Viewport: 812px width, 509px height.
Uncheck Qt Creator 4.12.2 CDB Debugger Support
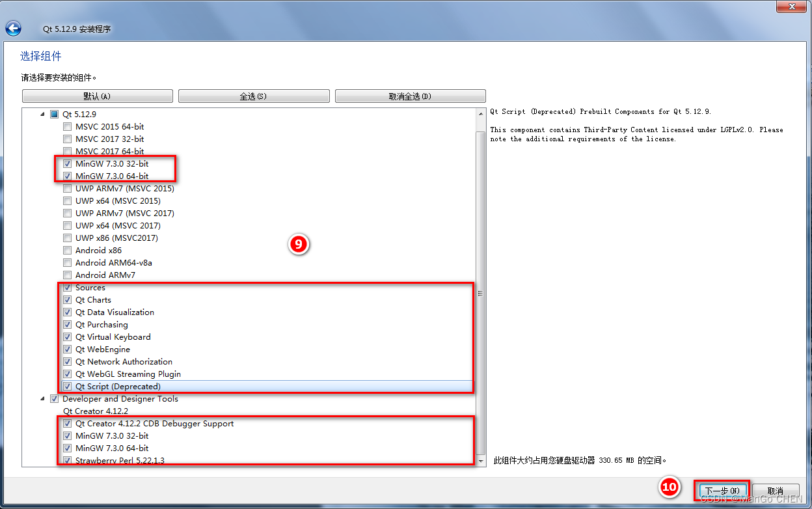point(68,423)
